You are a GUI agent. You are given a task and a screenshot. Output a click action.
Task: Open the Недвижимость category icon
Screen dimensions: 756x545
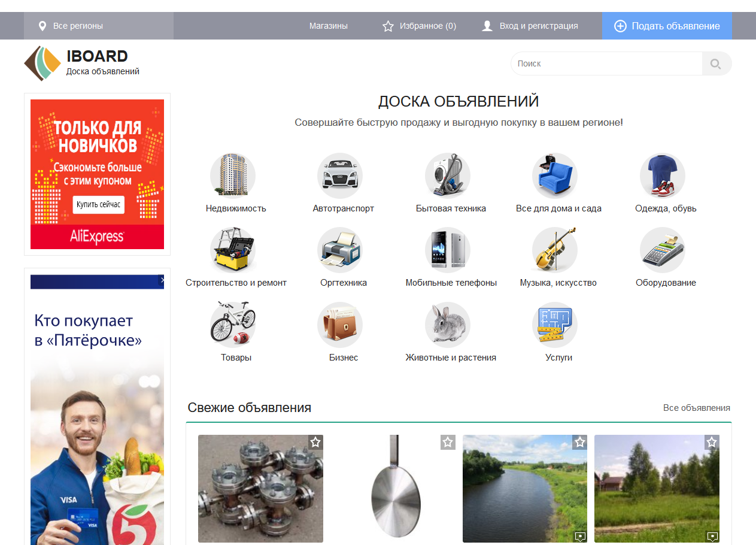pyautogui.click(x=233, y=175)
